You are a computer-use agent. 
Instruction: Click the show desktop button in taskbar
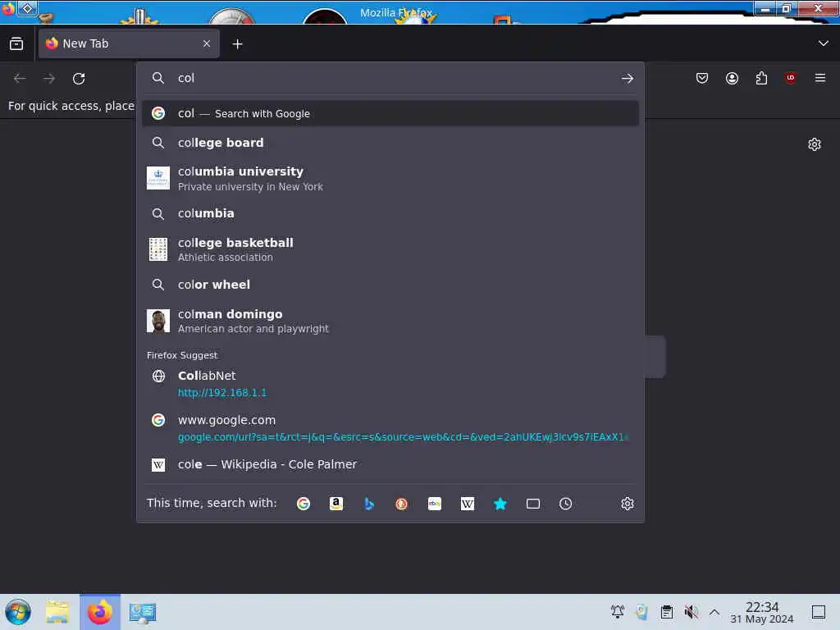click(819, 612)
